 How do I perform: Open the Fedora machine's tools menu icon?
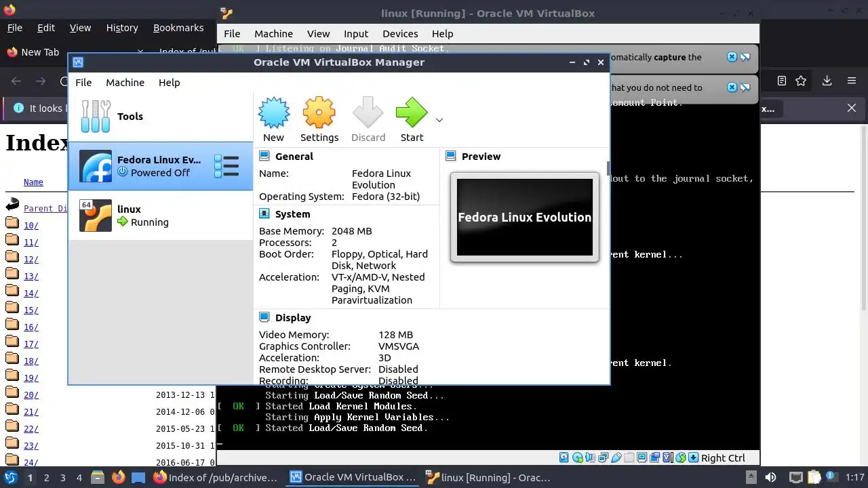point(226,166)
